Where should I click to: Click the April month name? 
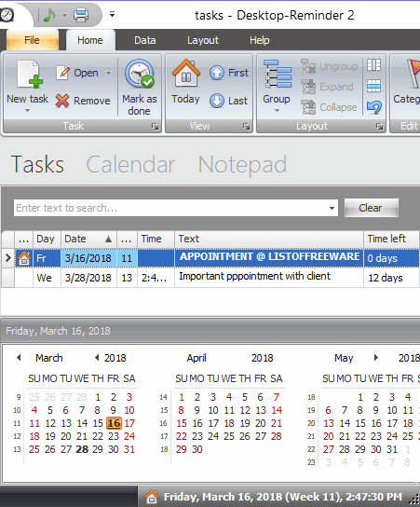click(x=196, y=358)
